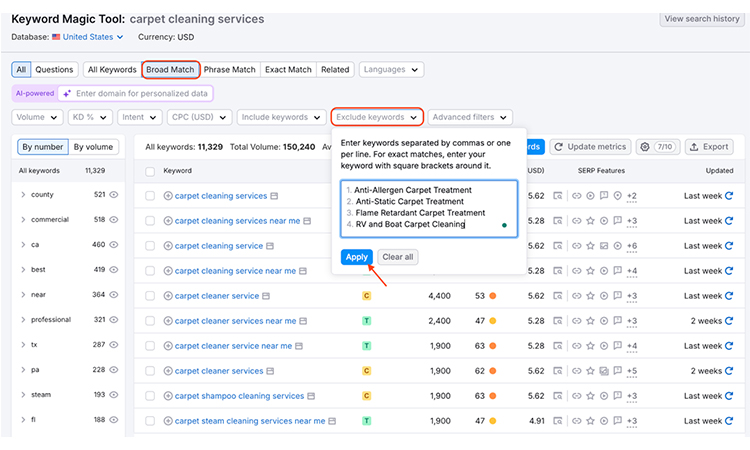Select the Questions tab
This screenshot has height=450, width=750.
[x=54, y=69]
